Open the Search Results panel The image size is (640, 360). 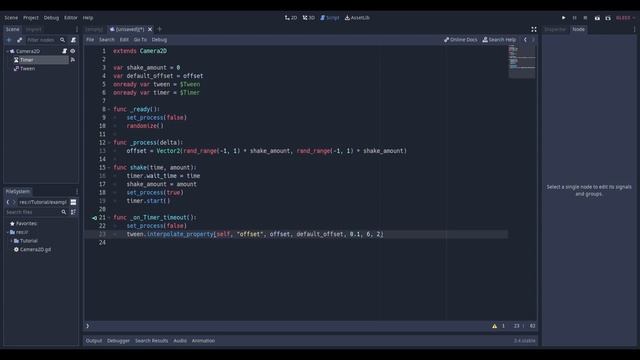(x=151, y=341)
